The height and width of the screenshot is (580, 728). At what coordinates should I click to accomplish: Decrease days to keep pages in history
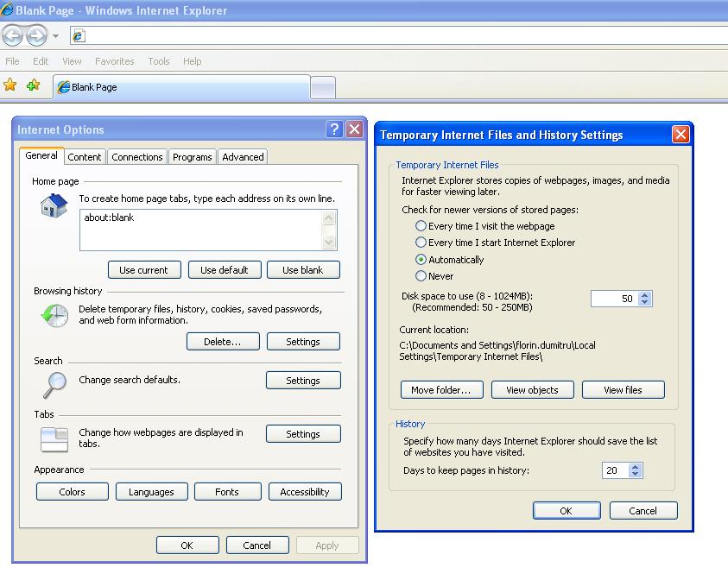click(636, 475)
